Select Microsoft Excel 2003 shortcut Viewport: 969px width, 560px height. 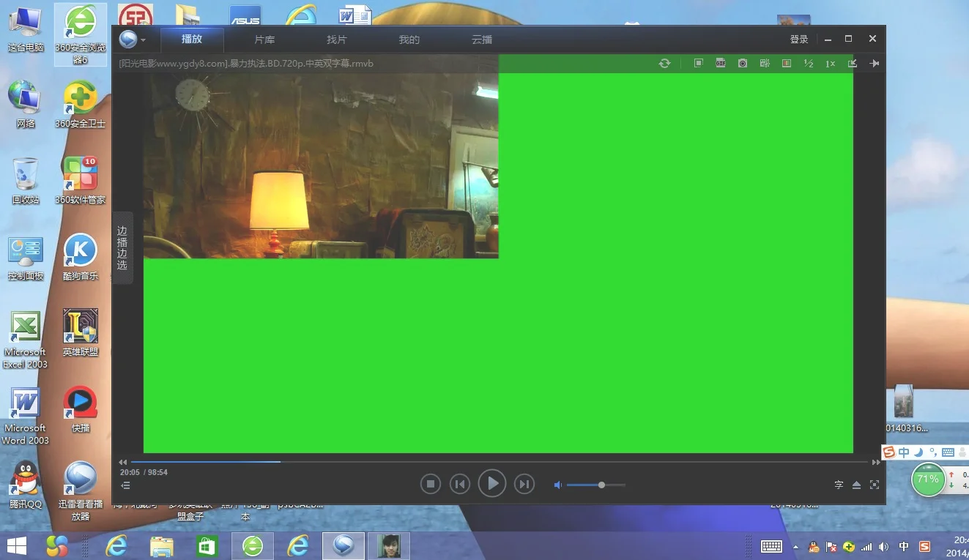coord(26,340)
